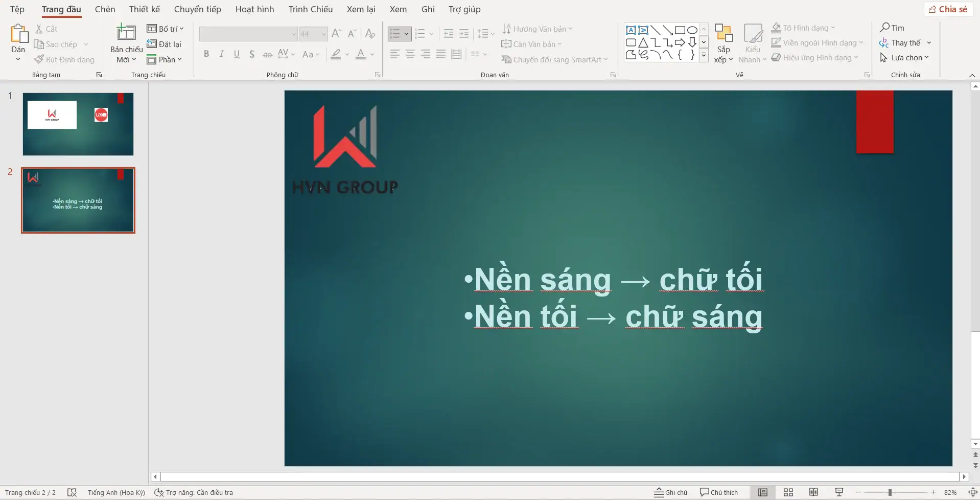The width and height of the screenshot is (980, 500).
Task: Toggle underline on selected text
Action: [237, 54]
